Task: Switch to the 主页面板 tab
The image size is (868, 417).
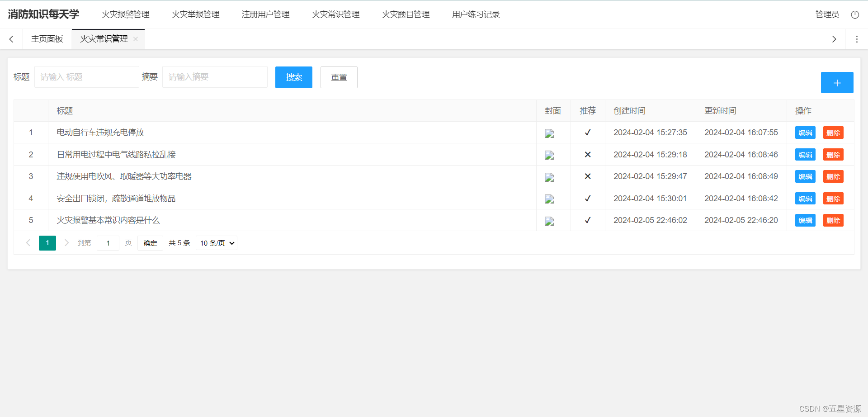Action: 47,39
